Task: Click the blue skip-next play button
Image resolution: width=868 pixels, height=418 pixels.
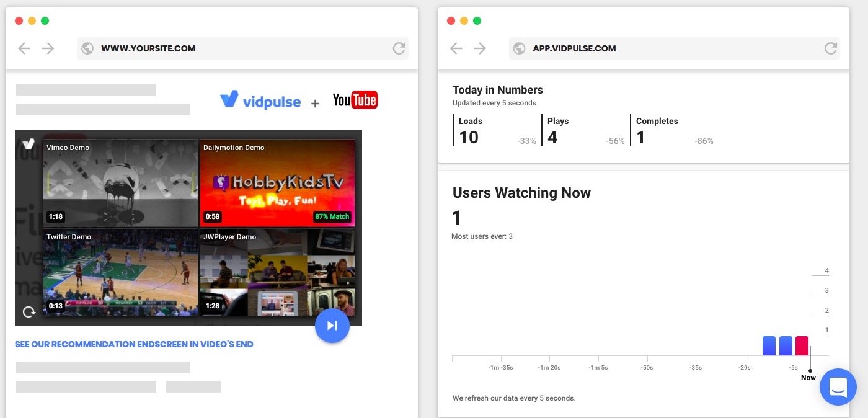Action: pos(332,326)
